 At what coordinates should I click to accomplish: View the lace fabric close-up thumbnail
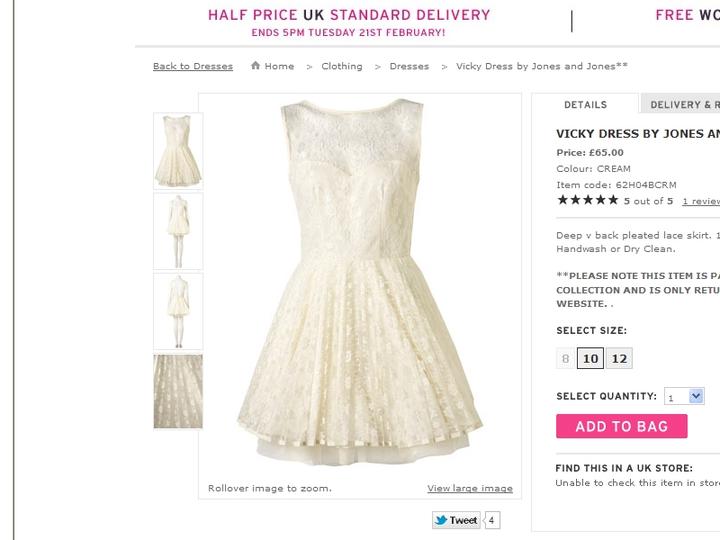(178, 391)
